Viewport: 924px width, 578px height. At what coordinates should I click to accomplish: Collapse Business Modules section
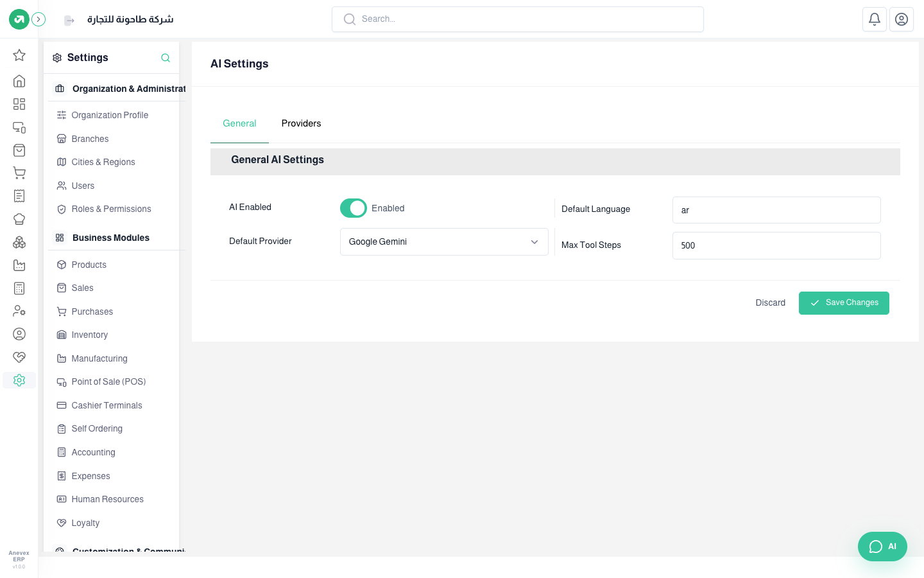[117, 238]
